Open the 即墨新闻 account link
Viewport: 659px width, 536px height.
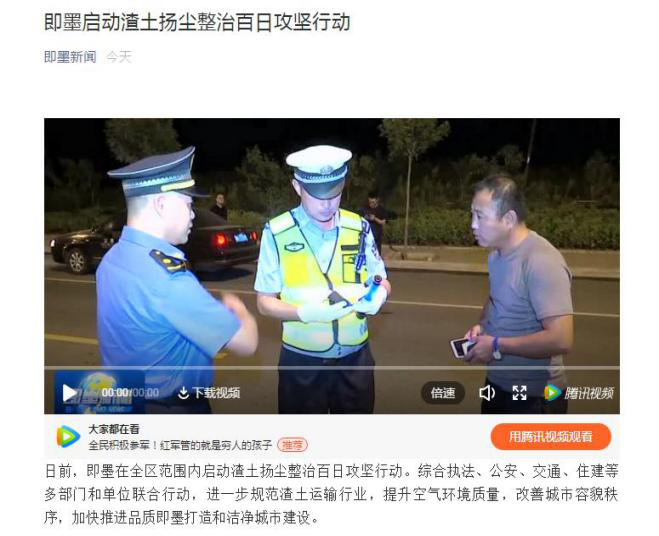click(x=70, y=57)
